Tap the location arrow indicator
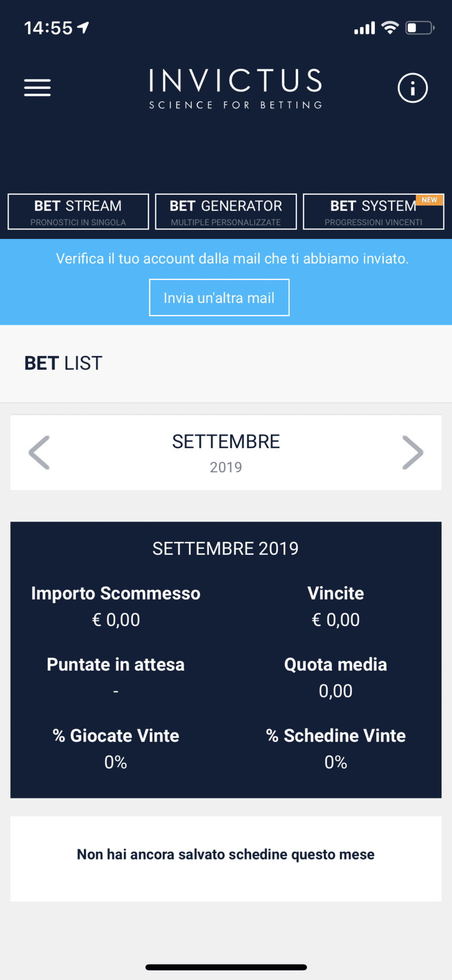This screenshot has height=980, width=452. tap(83, 27)
